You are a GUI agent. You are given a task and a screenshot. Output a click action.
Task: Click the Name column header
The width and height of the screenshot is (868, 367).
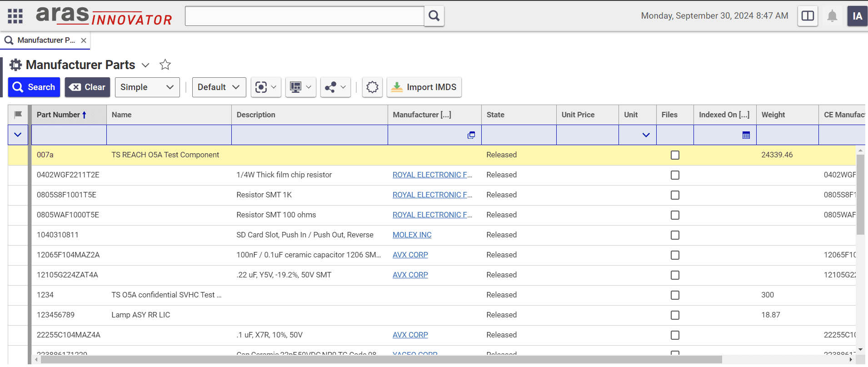click(x=169, y=115)
